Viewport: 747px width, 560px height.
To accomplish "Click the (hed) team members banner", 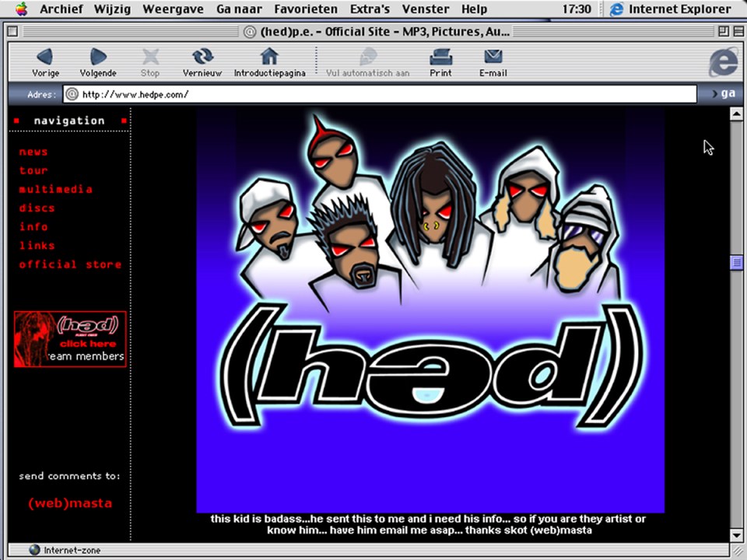I will pyautogui.click(x=70, y=339).
